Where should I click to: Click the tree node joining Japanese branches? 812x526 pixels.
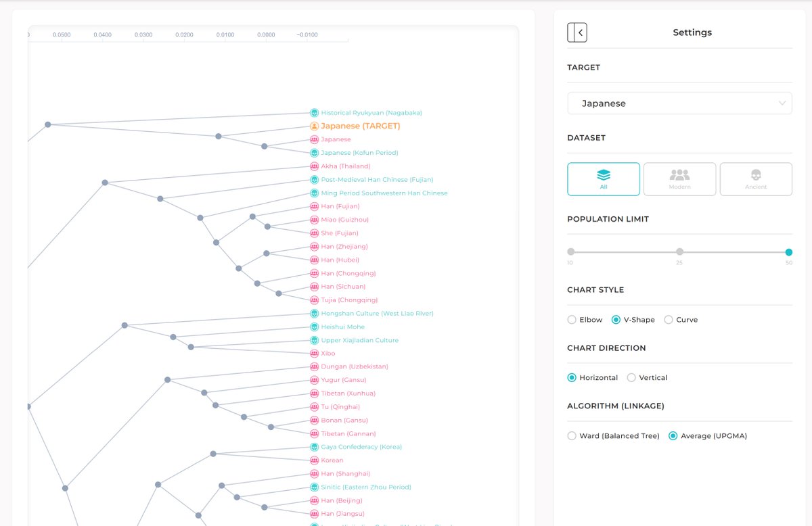[217, 136]
